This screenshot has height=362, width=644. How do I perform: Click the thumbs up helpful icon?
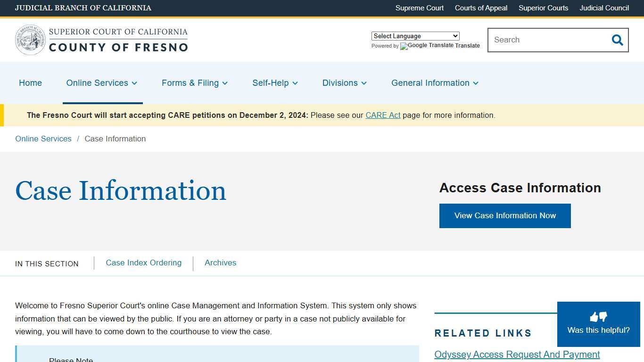[x=593, y=317]
